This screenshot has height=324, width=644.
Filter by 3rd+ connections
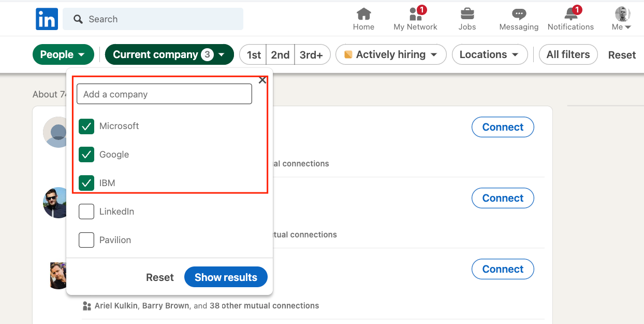312,54
